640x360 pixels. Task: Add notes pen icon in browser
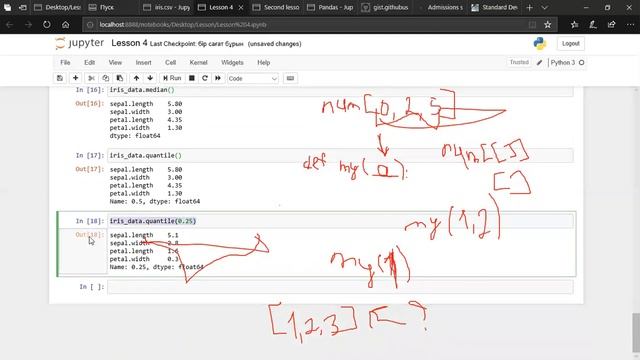593,24
